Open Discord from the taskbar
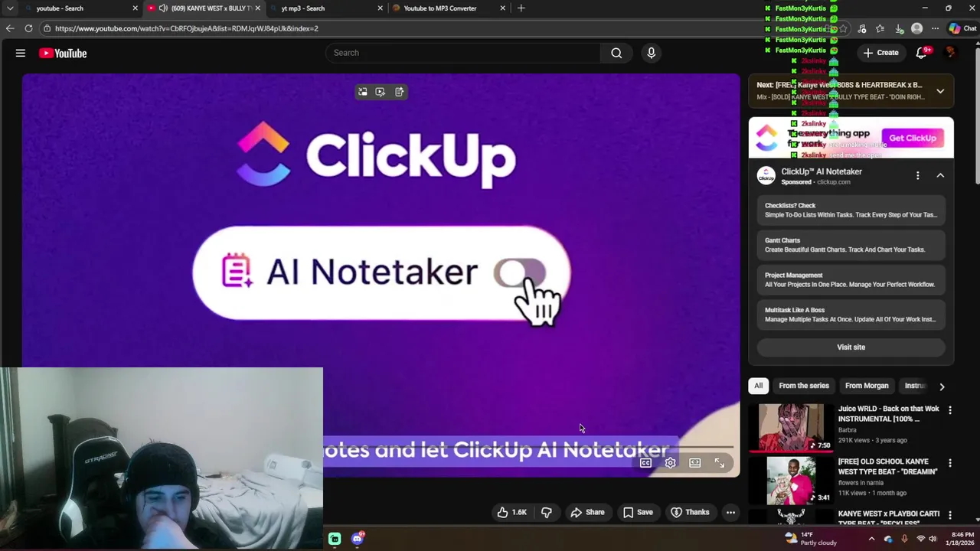The height and width of the screenshot is (551, 980). pyautogui.click(x=358, y=539)
